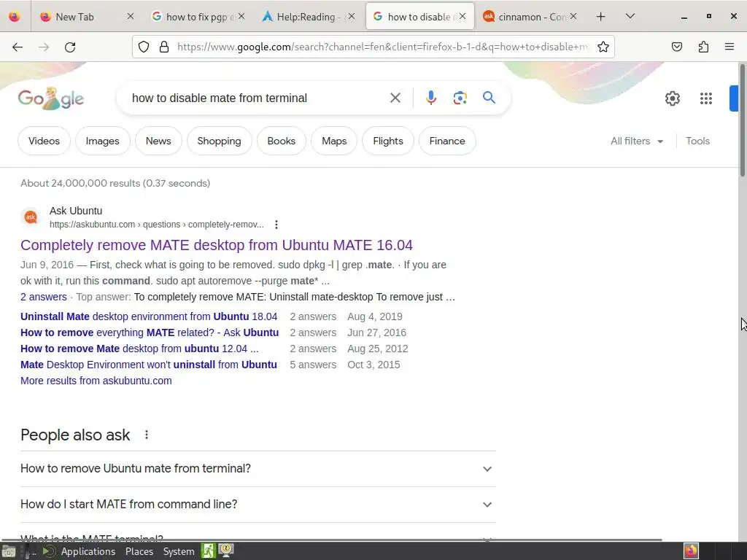Open the search Tools button
This screenshot has width=747, height=560.
coord(697,141)
